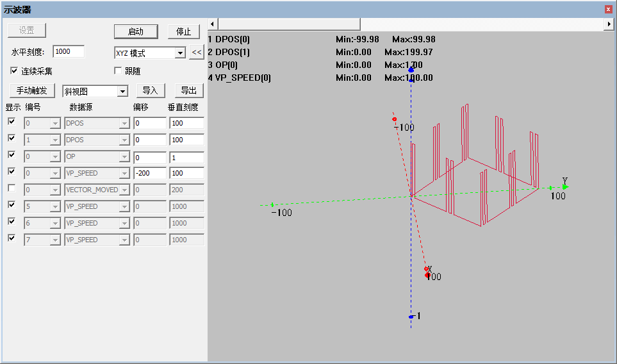Click the 导出 export button

click(x=189, y=90)
